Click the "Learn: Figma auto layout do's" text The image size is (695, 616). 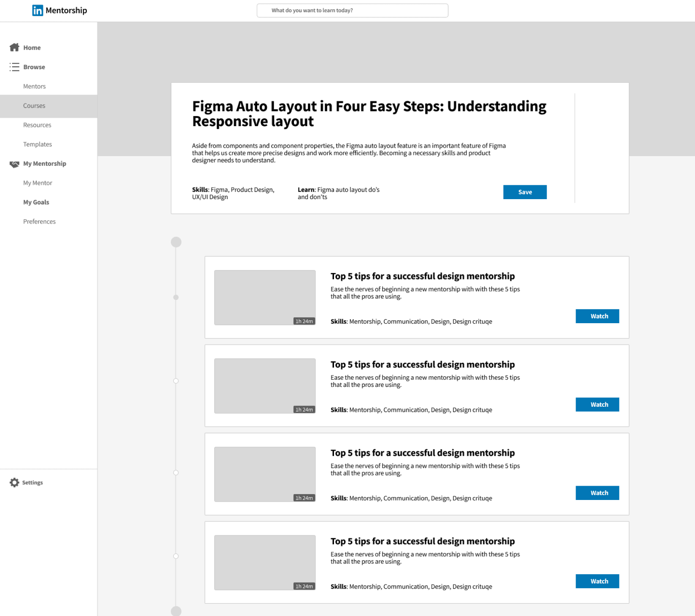coord(339,193)
